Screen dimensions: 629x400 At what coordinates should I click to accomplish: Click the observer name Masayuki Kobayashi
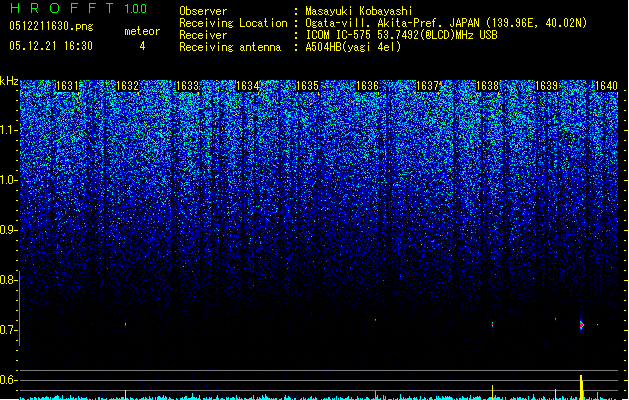tap(359, 11)
